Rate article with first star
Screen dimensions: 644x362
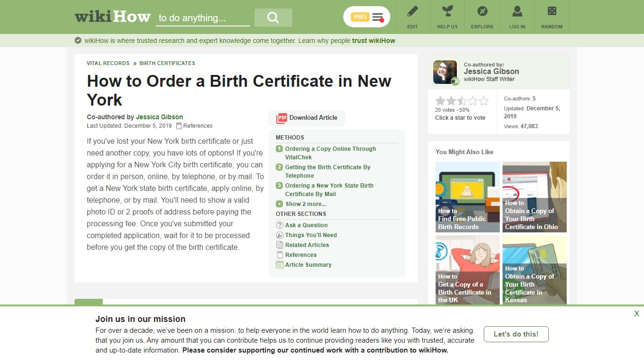(x=440, y=101)
